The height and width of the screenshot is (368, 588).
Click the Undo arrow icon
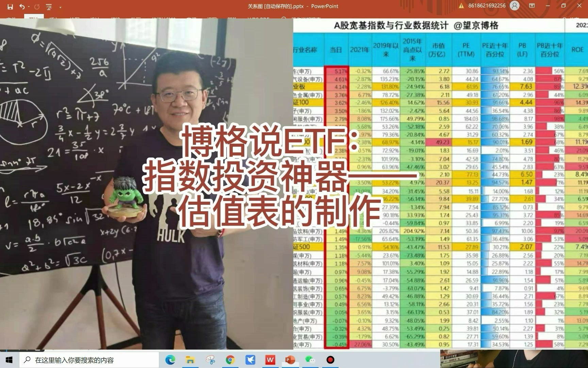click(x=22, y=6)
